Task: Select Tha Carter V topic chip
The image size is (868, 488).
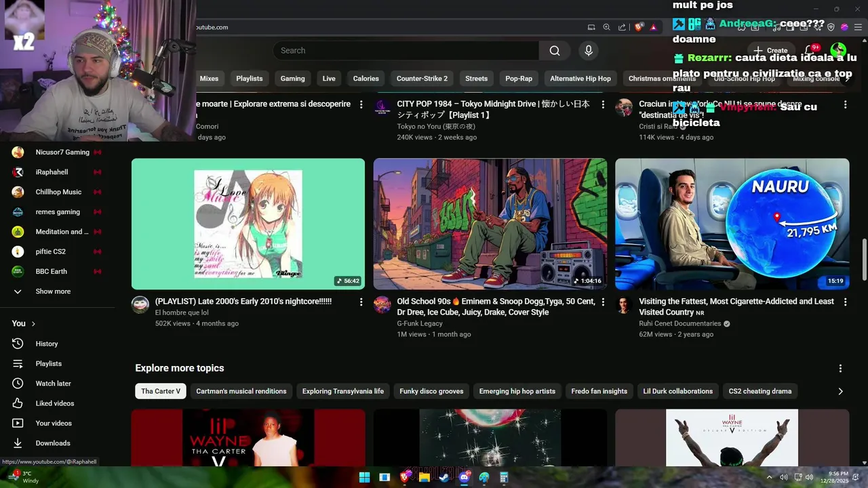Action: [x=161, y=391]
